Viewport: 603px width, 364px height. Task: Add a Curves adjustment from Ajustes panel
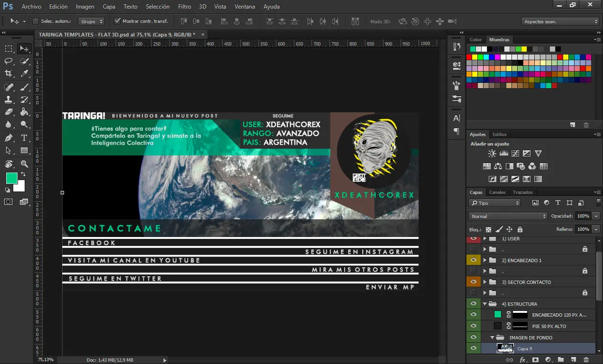(x=515, y=154)
